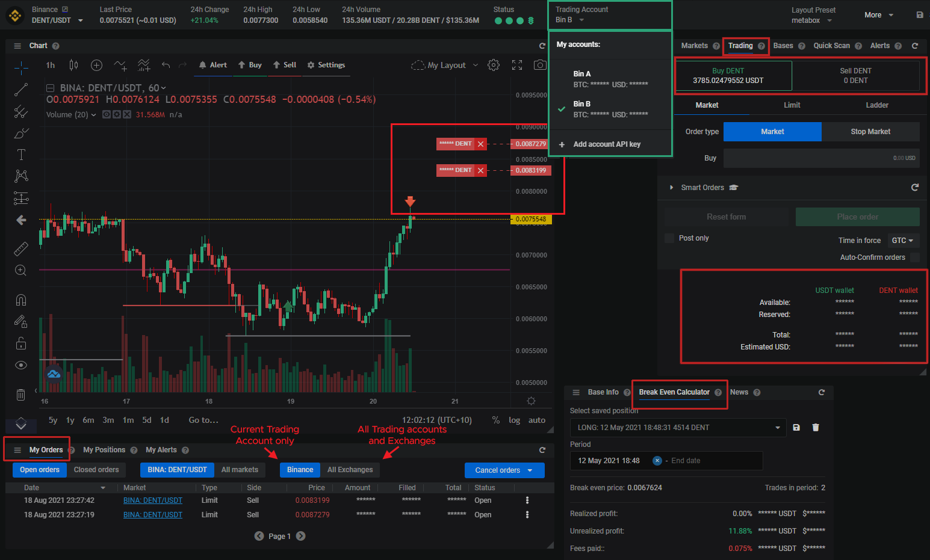Viewport: 930px width, 560px height.
Task: Toggle lock all drawing tools
Action: click(21, 343)
